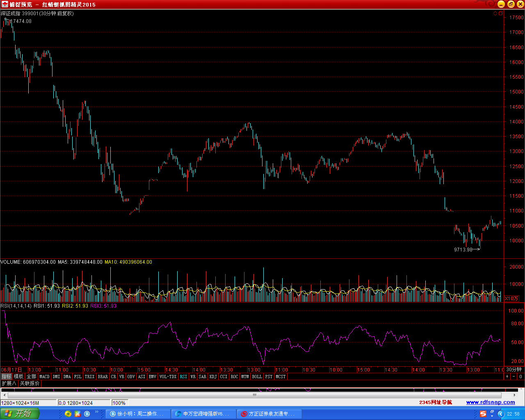Viewport: 525px width, 420px height.
Task: Click horizontal scrollbar right arrow
Action: point(515,395)
